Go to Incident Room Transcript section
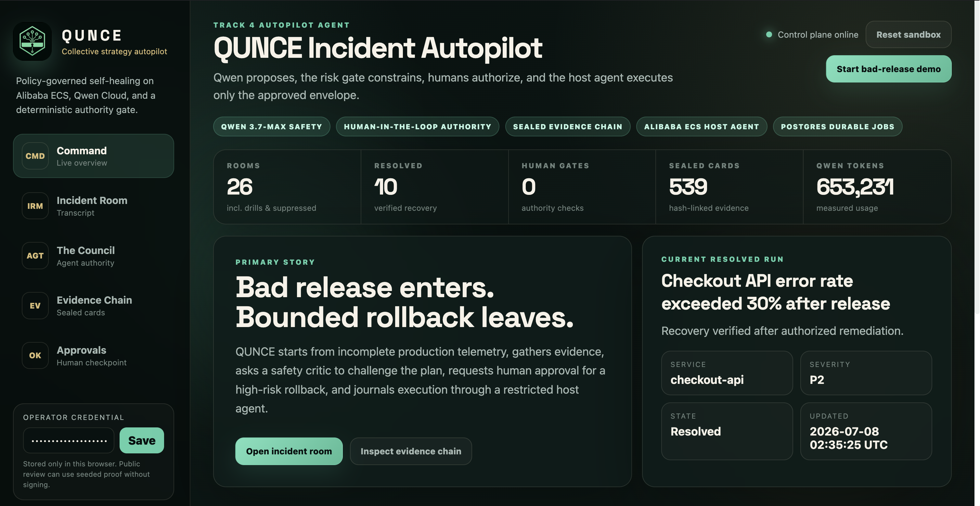Viewport: 980px width, 506px height. [94, 206]
